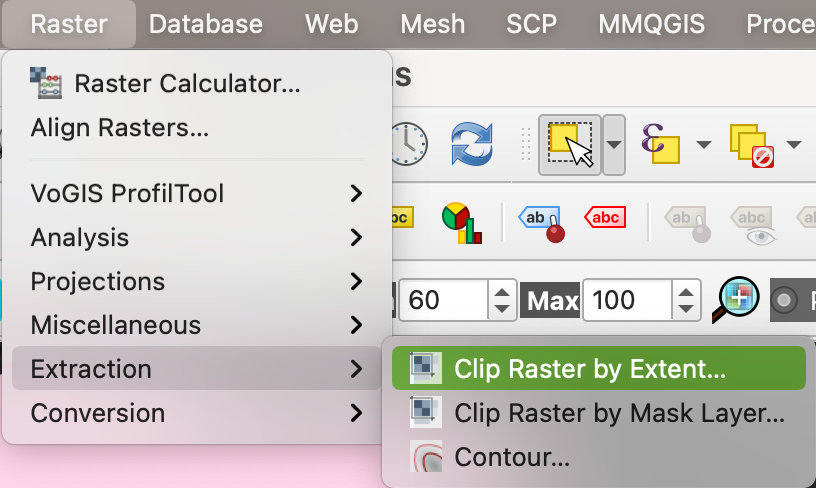Click the Select Features by Area tool
Screen dimensions: 816x488
point(569,145)
